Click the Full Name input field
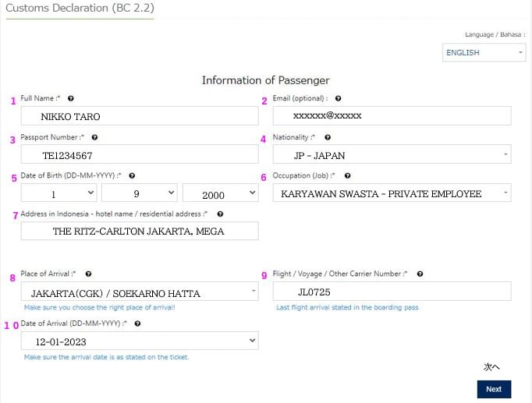The height and width of the screenshot is (403, 532). point(140,117)
